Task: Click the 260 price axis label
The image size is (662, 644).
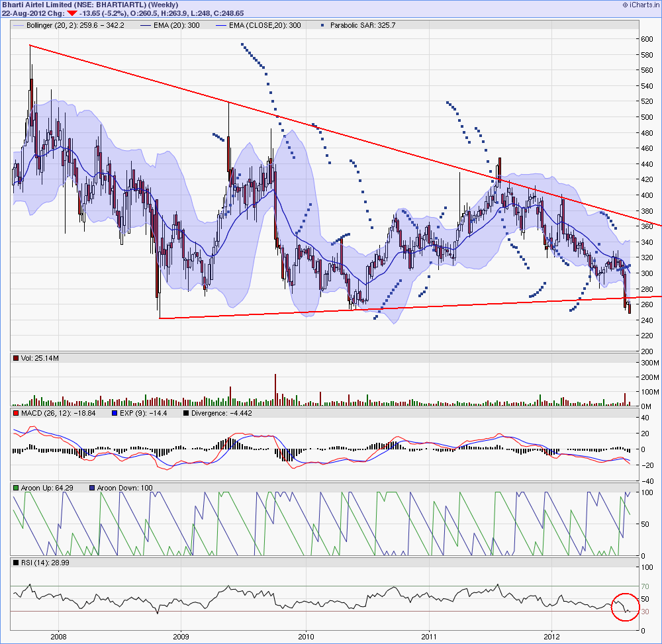Action: pyautogui.click(x=647, y=304)
